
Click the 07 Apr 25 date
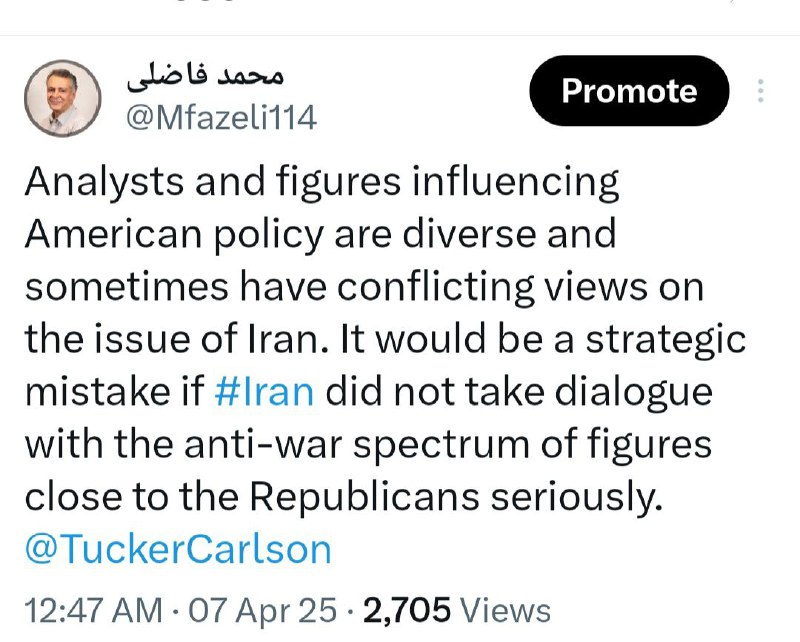263,610
